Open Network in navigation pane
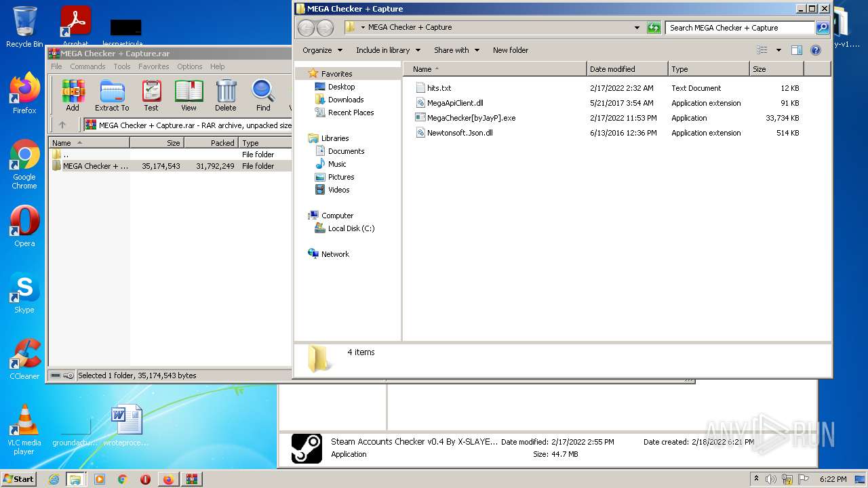The height and width of the screenshot is (488, 868). (335, 254)
